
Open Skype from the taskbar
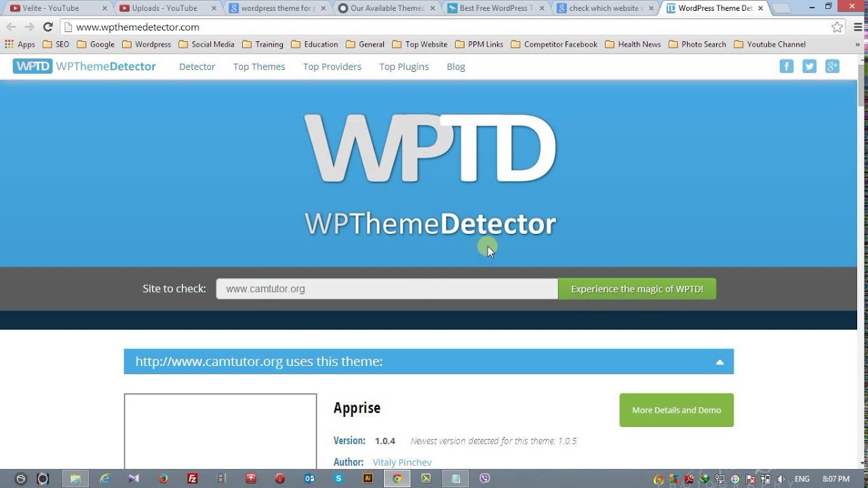(338, 479)
